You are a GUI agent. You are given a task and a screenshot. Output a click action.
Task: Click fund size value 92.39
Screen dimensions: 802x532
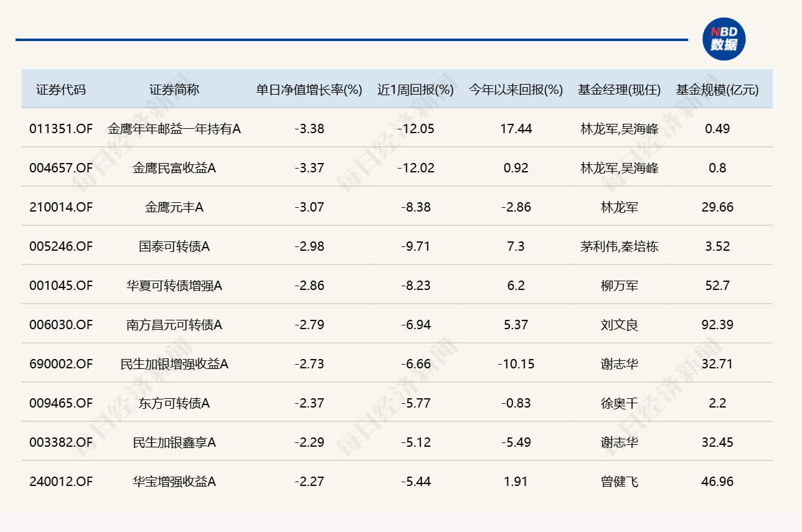[x=717, y=325]
